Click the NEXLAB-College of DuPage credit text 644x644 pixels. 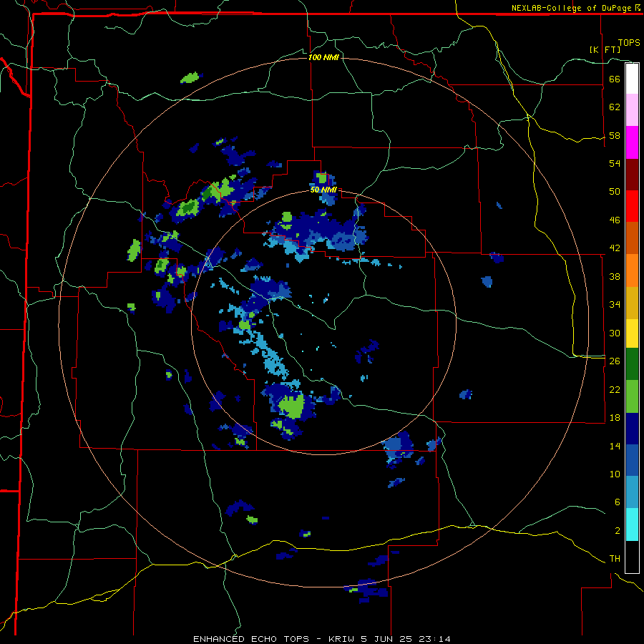click(576, 8)
